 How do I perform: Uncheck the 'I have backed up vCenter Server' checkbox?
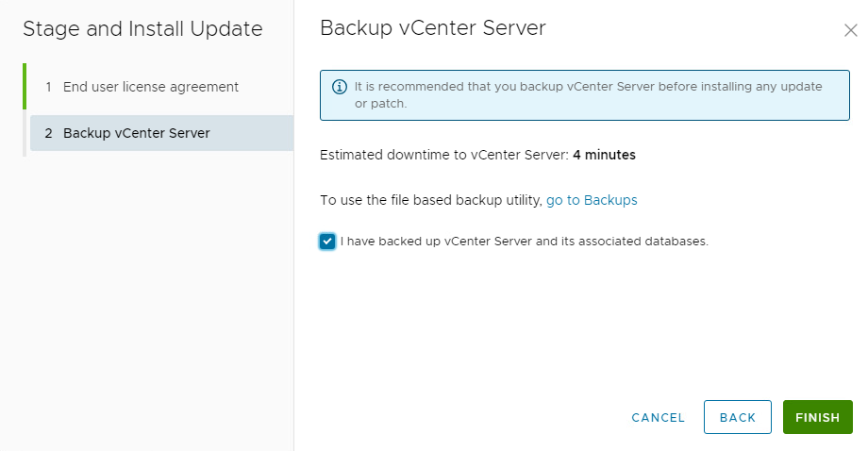coord(327,242)
